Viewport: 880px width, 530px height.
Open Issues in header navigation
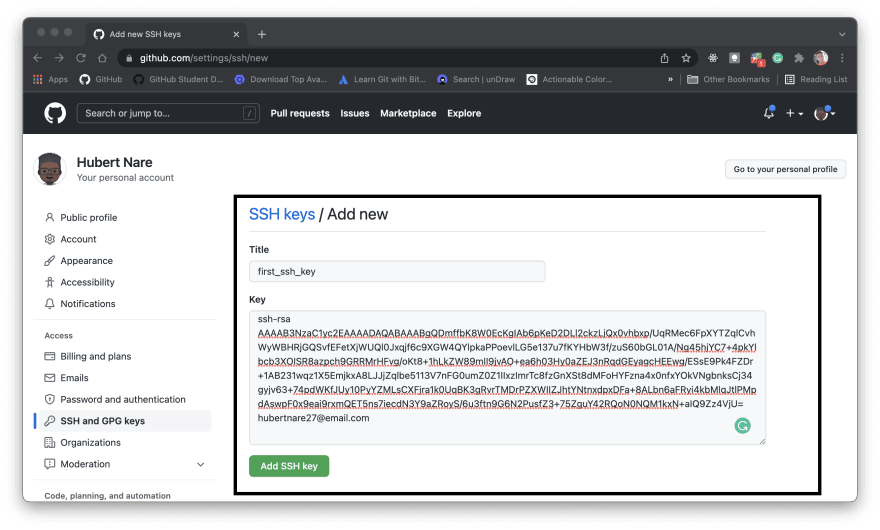tap(355, 113)
